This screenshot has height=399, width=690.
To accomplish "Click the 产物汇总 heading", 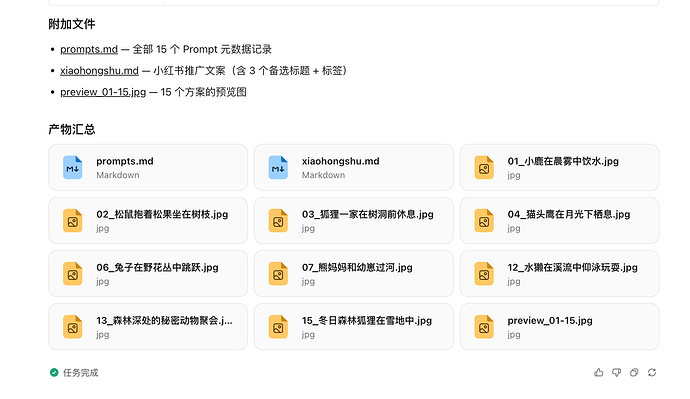I will tap(72, 129).
